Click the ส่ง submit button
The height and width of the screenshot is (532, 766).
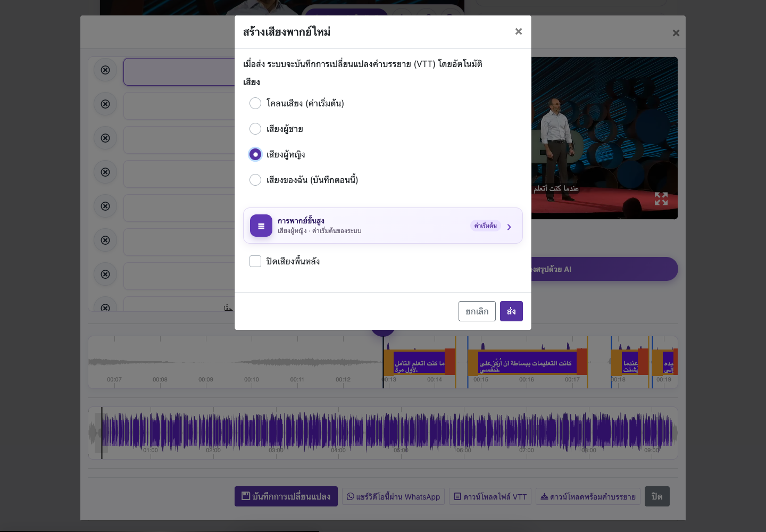pos(511,311)
